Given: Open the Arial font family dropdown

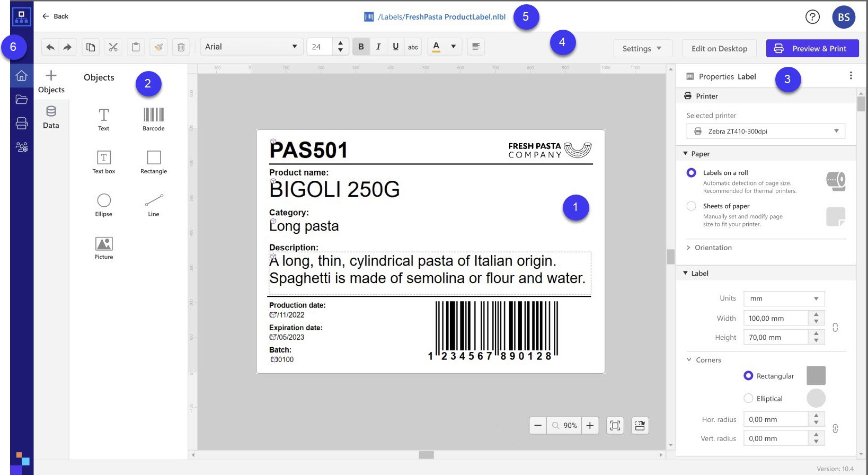Looking at the screenshot, I should point(251,47).
